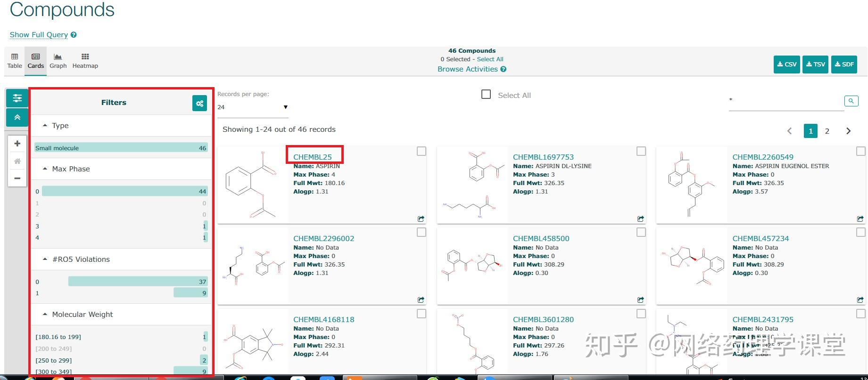Check the Select All checkbox
The width and height of the screenshot is (868, 380).
(x=486, y=95)
